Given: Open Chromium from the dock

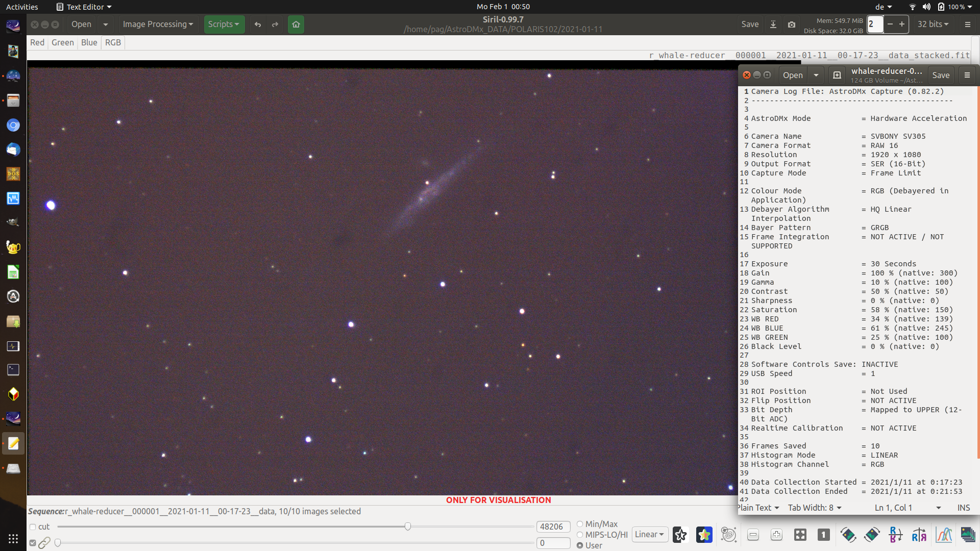Looking at the screenshot, I should pos(13,125).
